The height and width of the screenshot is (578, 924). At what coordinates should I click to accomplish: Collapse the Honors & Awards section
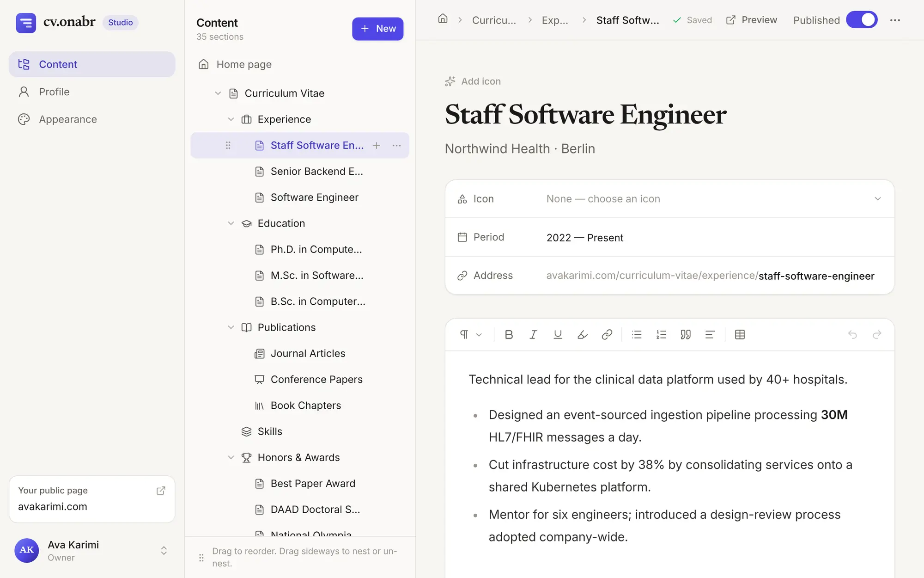[x=231, y=457]
